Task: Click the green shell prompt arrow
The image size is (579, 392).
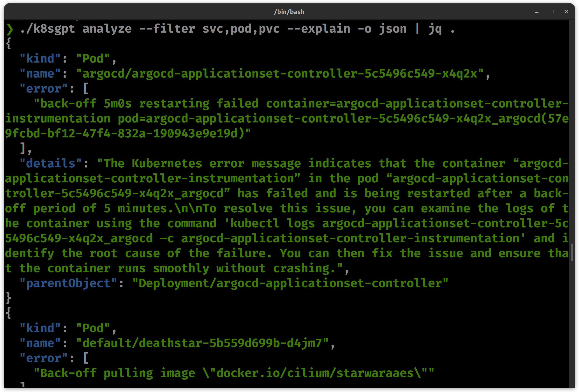Action: pyautogui.click(x=10, y=29)
